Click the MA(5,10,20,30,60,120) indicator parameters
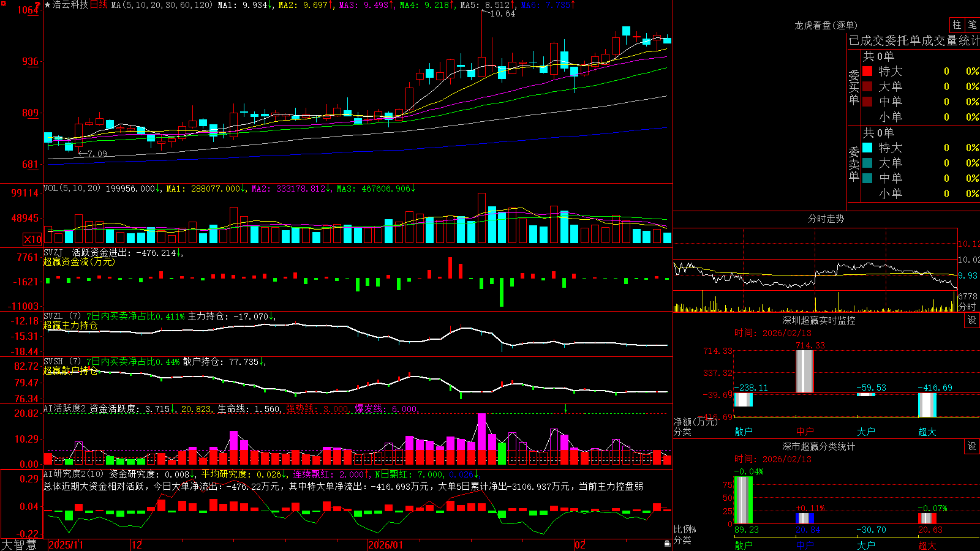The height and width of the screenshot is (551, 980). tap(162, 5)
